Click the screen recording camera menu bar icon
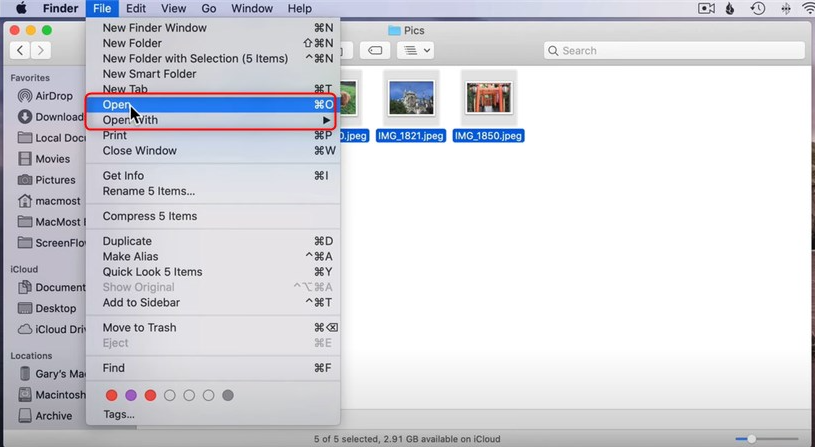The width and height of the screenshot is (815, 447). [706, 8]
